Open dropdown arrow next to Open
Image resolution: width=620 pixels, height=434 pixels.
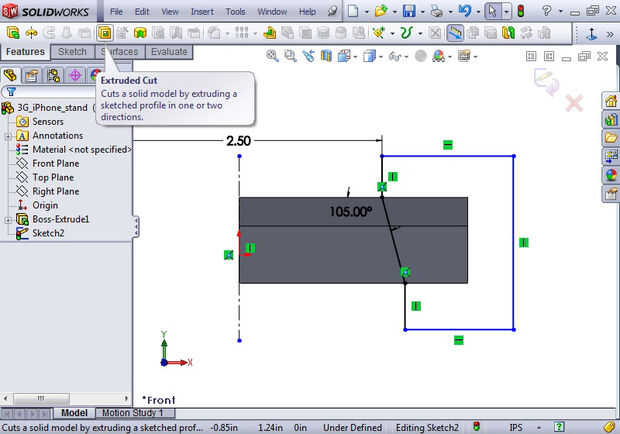(394, 12)
